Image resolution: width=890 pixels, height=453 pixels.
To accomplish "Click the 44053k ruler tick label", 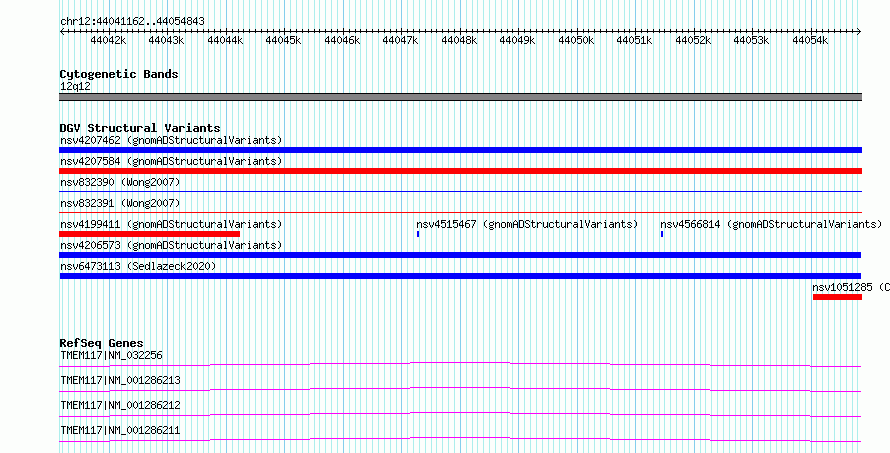I will tap(752, 40).
